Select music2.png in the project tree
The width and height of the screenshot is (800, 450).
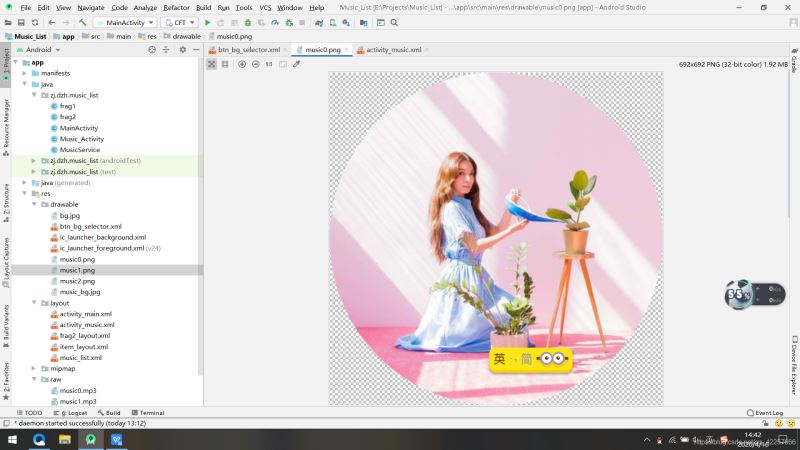coord(77,281)
